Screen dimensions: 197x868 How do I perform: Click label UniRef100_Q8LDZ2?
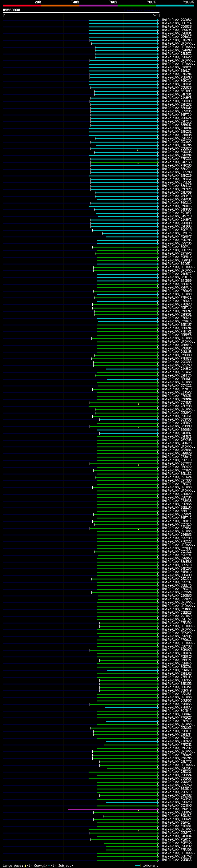pyautogui.click(x=176, y=54)
